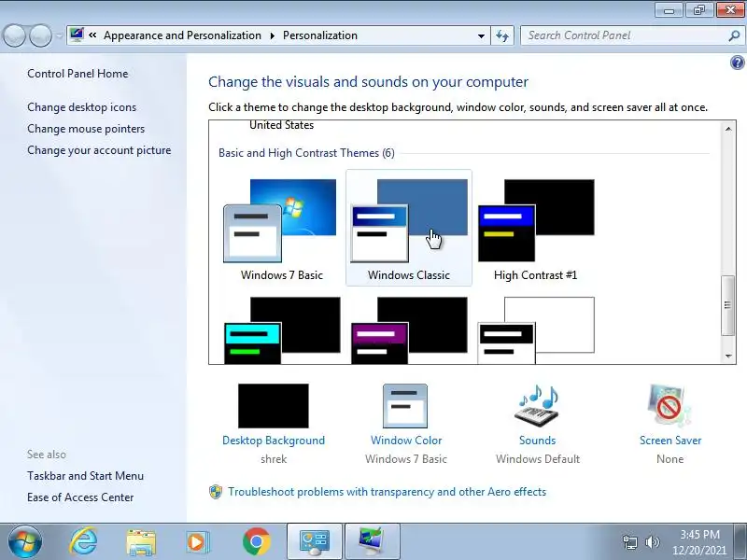747x560 pixels.
Task: Open the Sounds keyboard and notes icon
Action: [x=537, y=406]
